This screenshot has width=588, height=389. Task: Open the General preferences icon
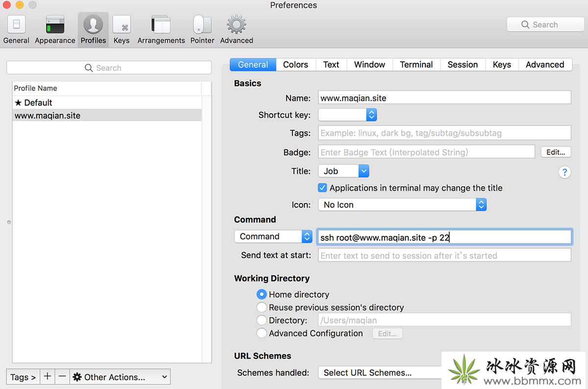pos(16,29)
